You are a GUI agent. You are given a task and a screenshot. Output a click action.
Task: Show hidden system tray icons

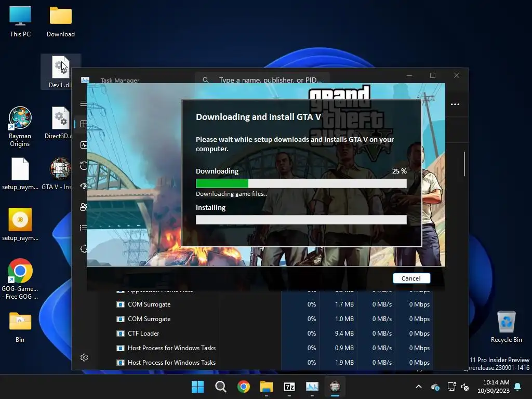tap(419, 387)
